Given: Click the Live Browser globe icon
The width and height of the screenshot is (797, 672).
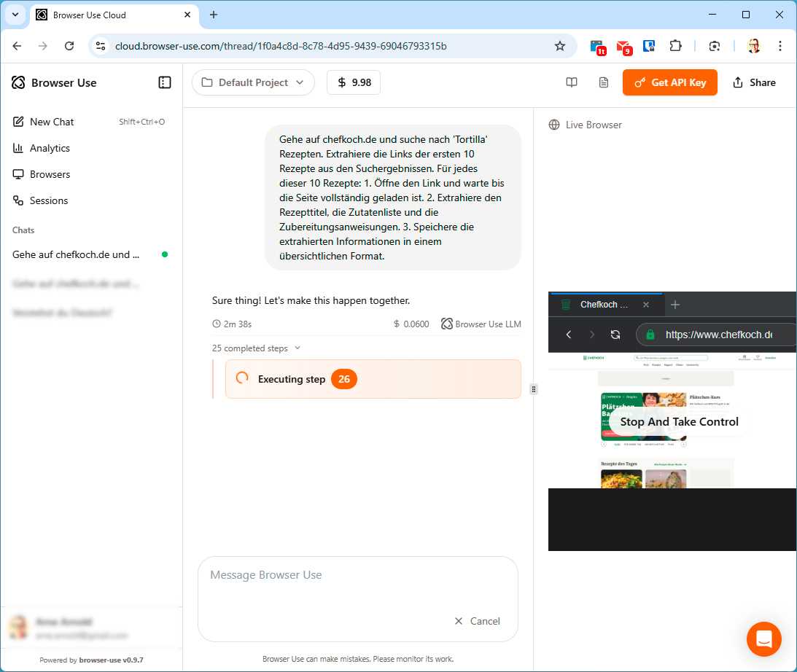Looking at the screenshot, I should click(554, 125).
